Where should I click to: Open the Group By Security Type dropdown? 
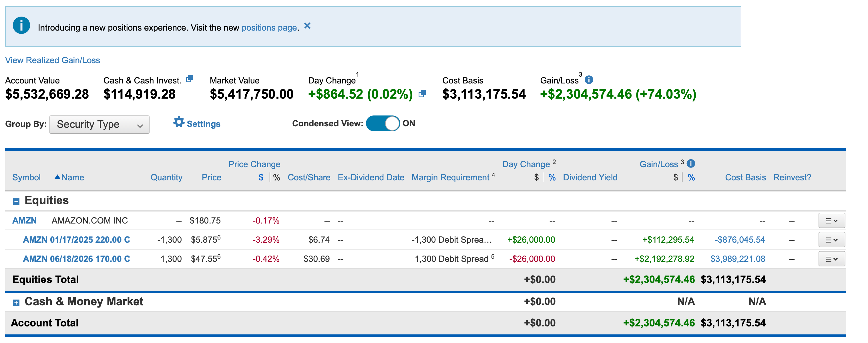[x=99, y=125]
